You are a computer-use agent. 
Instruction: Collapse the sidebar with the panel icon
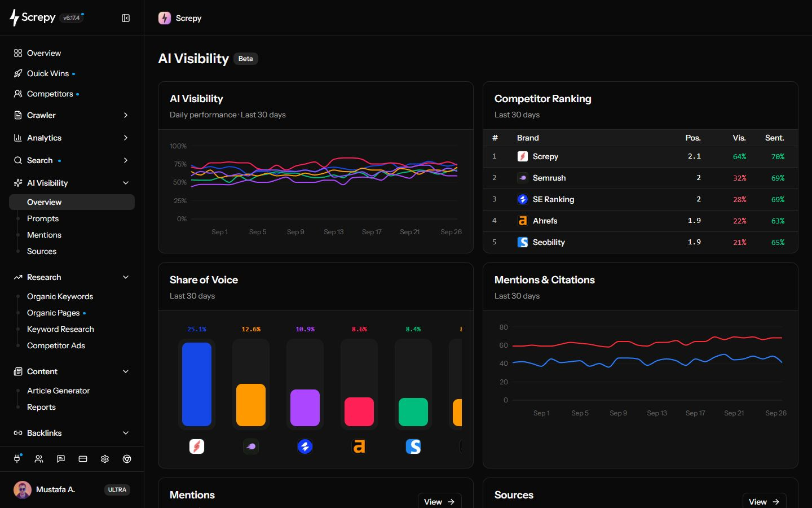[x=126, y=18]
